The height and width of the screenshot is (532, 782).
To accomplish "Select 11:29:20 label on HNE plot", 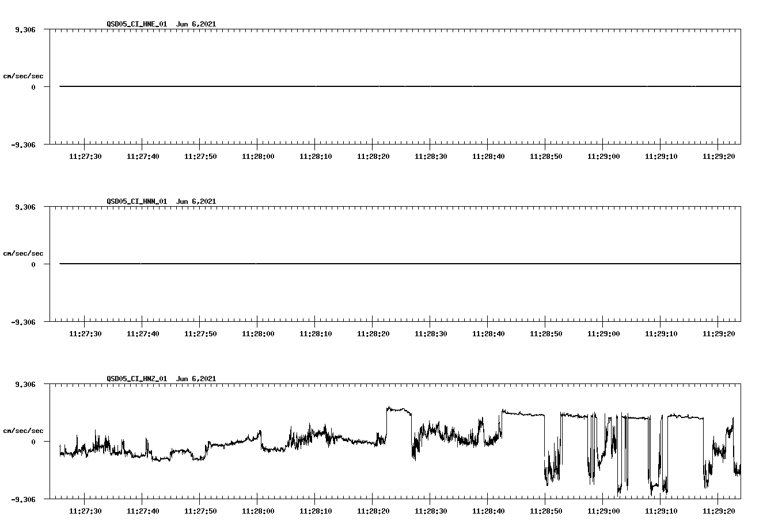I will (719, 157).
